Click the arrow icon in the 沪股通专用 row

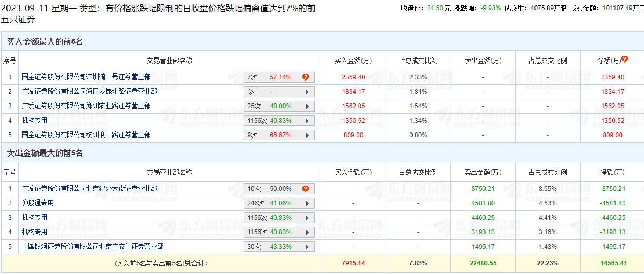307,203
